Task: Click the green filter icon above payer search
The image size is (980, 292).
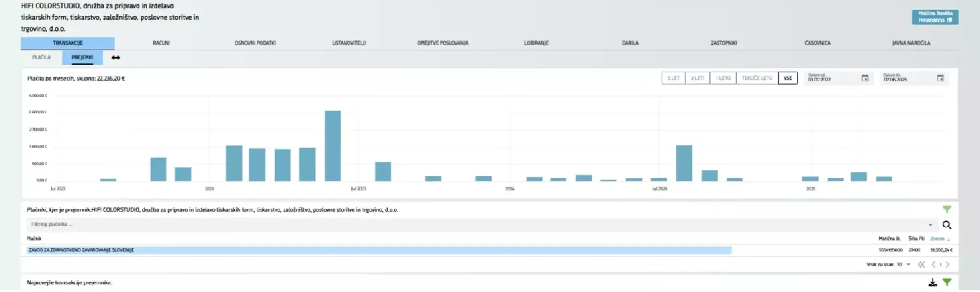Action: [x=947, y=209]
